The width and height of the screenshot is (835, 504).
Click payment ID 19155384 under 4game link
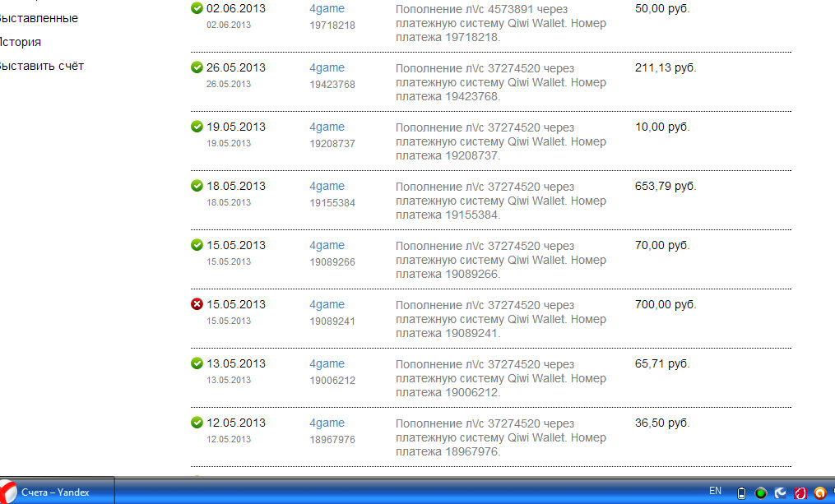tap(332, 202)
